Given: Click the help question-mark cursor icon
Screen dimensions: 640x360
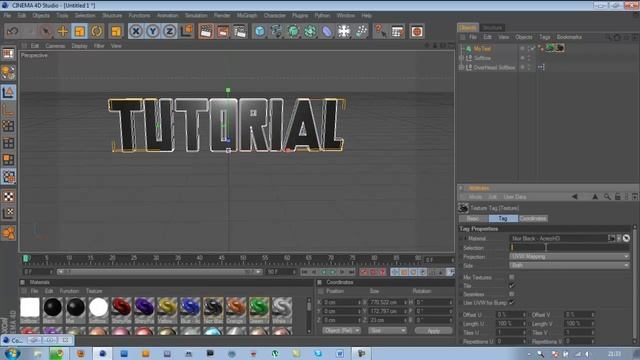Looking at the screenshot, I should (380, 31).
